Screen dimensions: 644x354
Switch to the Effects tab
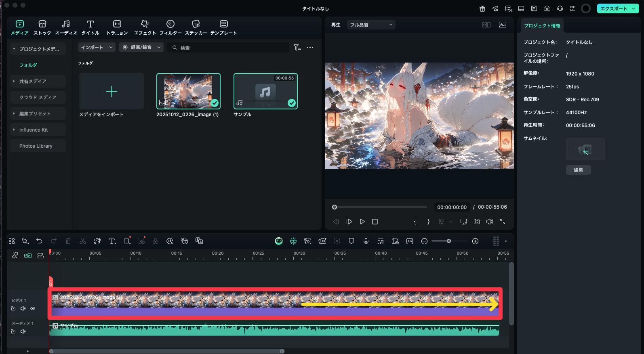145,27
